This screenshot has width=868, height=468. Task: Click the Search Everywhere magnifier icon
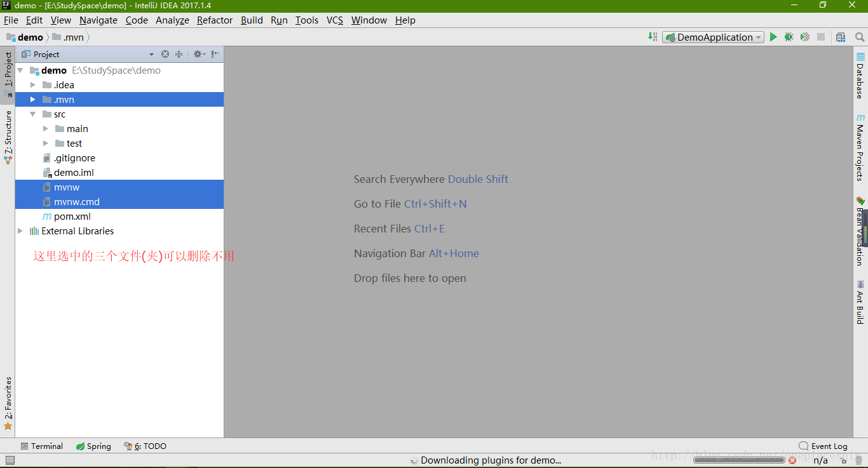[859, 37]
